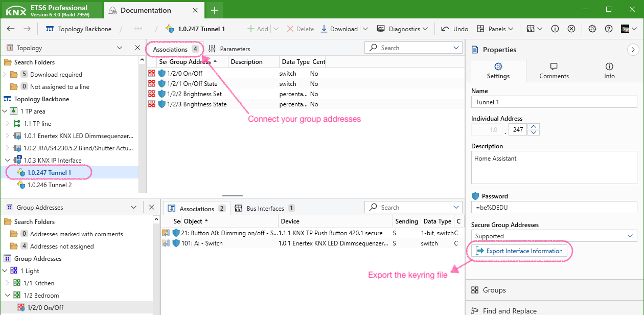Increase individual address with up stepper
Image resolution: width=644 pixels, height=315 pixels.
coord(534,127)
